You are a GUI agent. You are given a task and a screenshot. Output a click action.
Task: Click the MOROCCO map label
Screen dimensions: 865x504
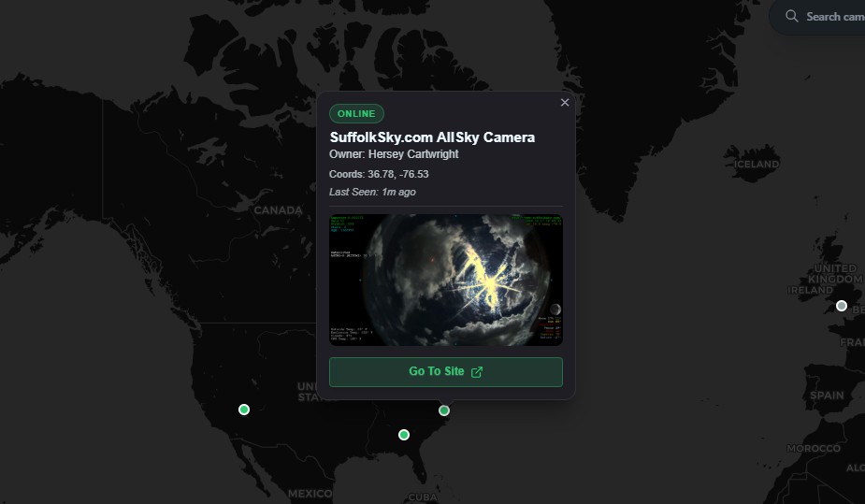point(814,448)
